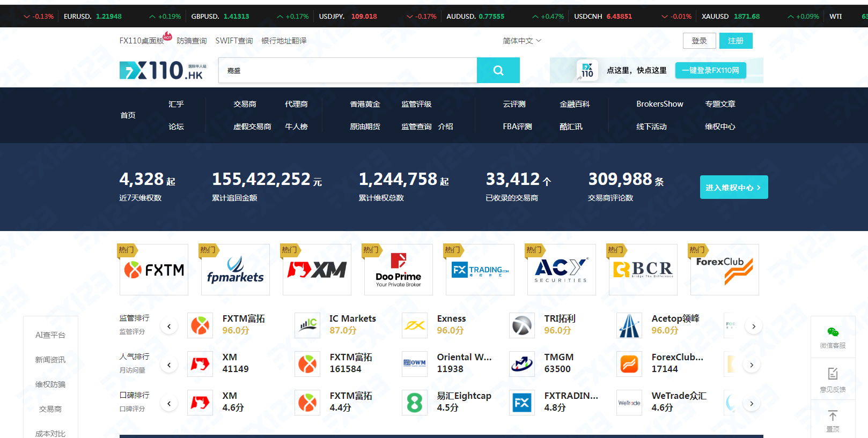
Task: Expand the 简体中文 language dropdown
Action: (x=522, y=41)
